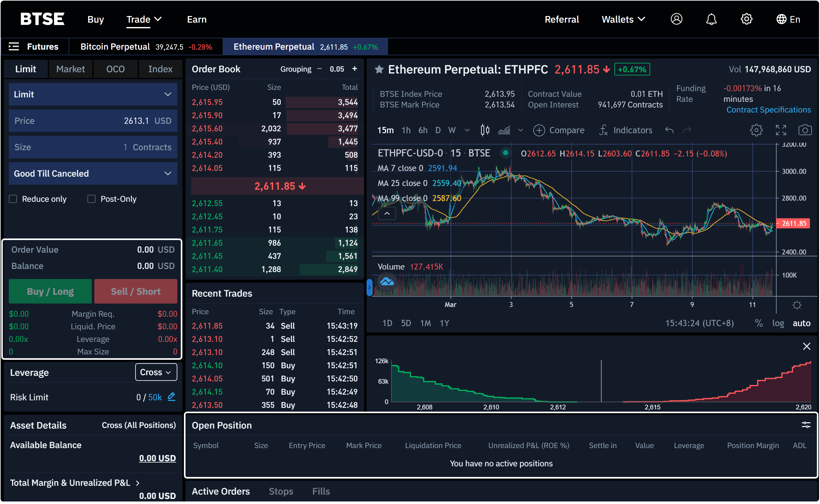Viewport: 820px width, 504px height.
Task: Redo chart action arrow
Action: click(687, 130)
